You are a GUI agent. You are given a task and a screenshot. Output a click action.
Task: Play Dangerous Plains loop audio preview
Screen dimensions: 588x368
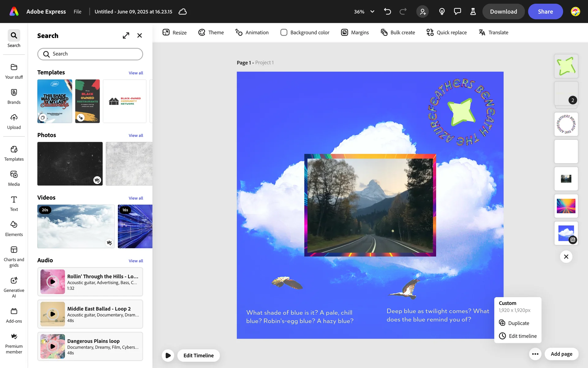(x=53, y=346)
